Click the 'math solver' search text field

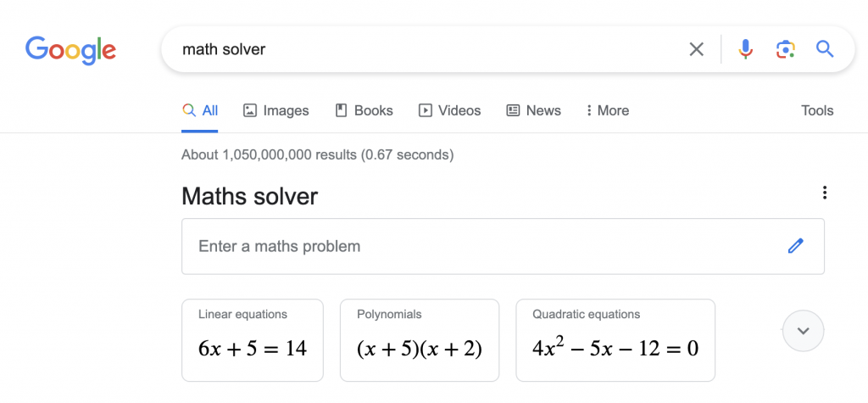coord(424,49)
